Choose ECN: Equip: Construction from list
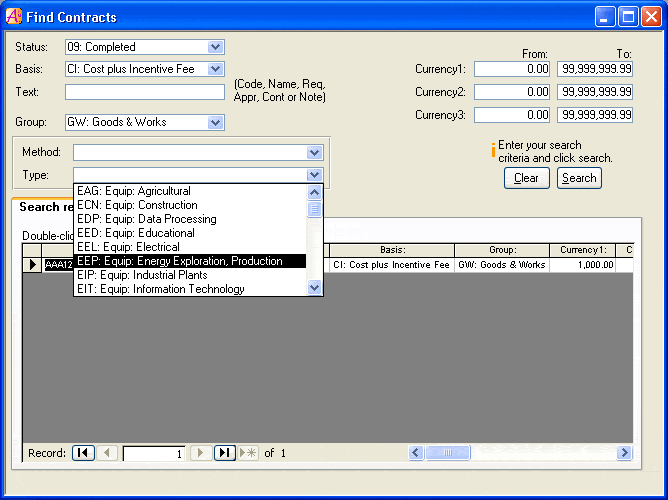 click(x=190, y=205)
